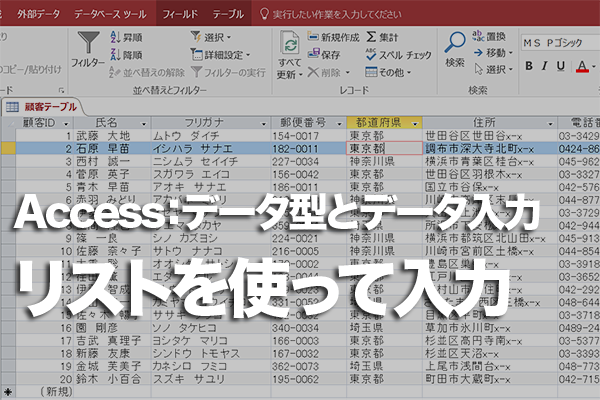Open 顧客ID column filter arrow
The image size is (600, 400).
pos(66,124)
